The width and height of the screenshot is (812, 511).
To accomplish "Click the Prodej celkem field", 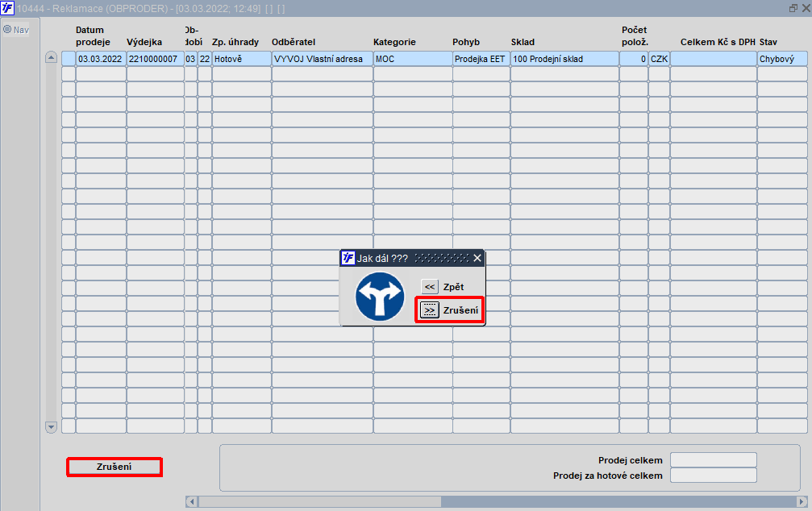I will coord(714,459).
